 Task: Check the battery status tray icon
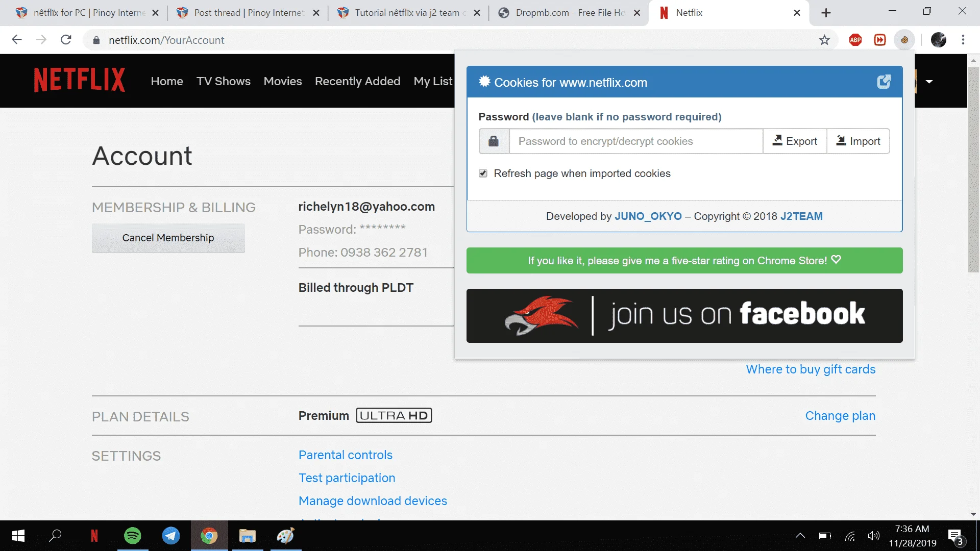[825, 536]
